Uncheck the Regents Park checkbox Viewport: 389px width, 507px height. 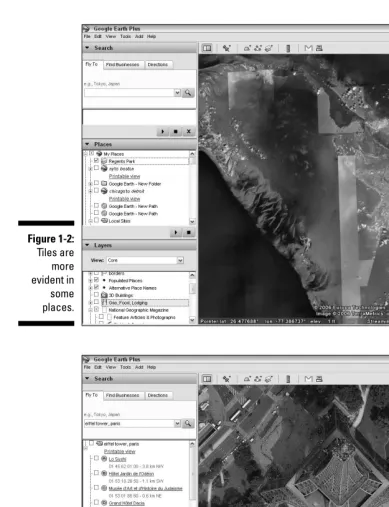click(96, 161)
